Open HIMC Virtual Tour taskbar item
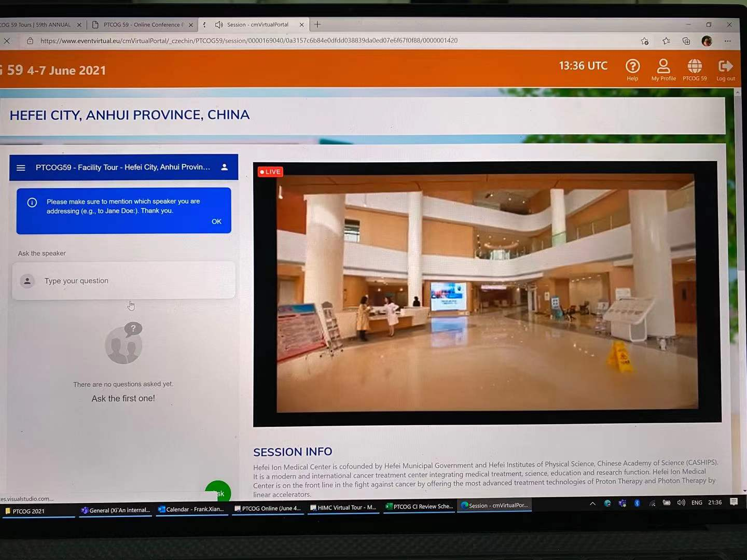747x560 pixels. click(343, 507)
